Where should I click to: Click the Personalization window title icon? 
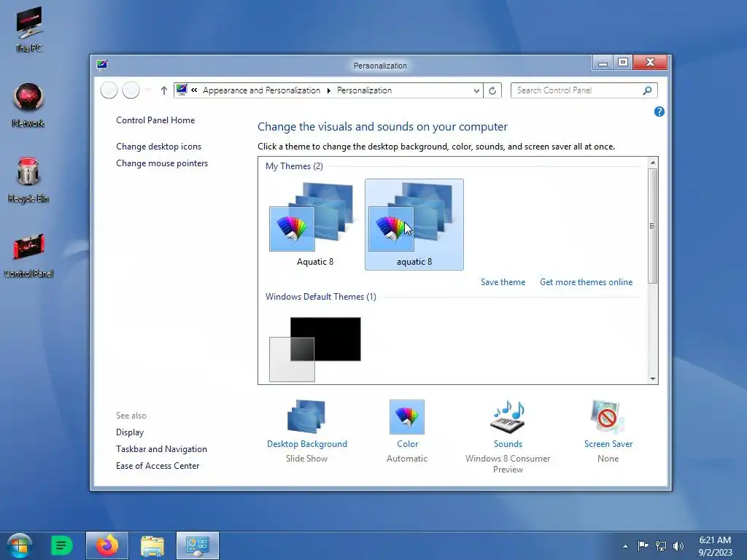pyautogui.click(x=102, y=64)
